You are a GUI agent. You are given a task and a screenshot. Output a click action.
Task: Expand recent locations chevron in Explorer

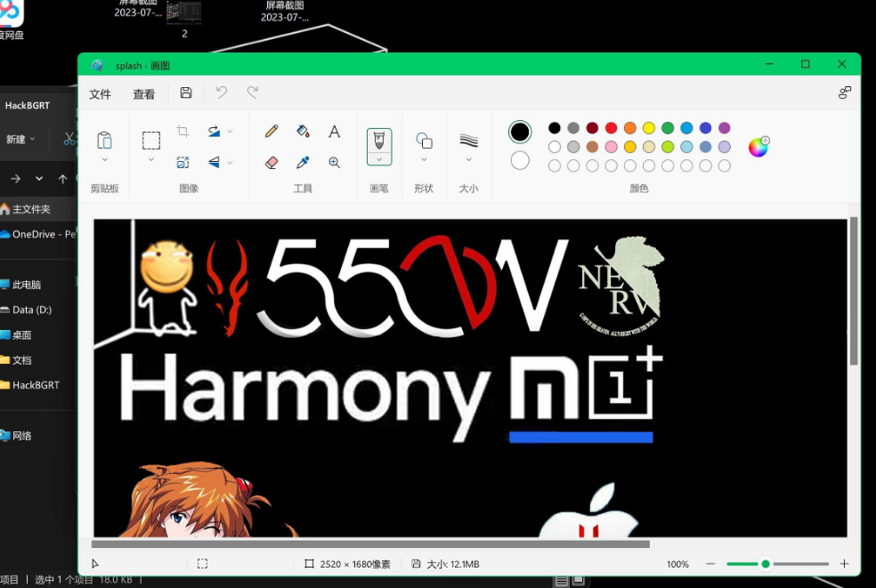point(39,179)
